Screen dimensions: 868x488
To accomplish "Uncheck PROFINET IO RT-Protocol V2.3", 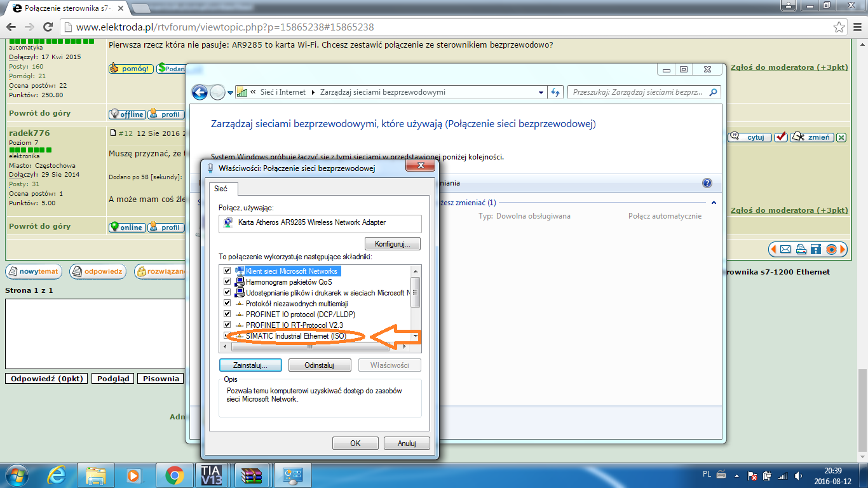I will click(227, 325).
